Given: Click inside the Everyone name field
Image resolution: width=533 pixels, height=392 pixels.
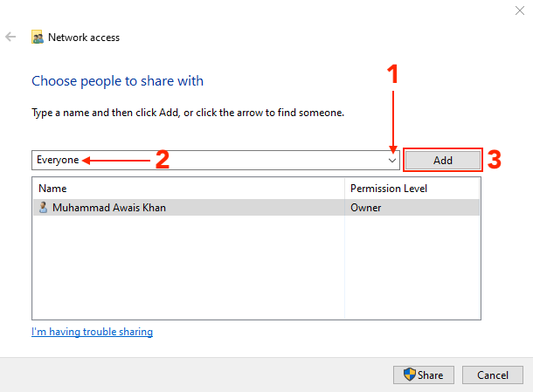Looking at the screenshot, I should (209, 160).
